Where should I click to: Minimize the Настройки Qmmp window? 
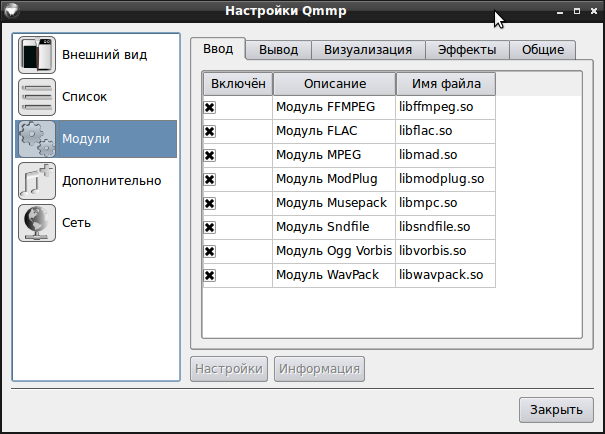click(560, 12)
